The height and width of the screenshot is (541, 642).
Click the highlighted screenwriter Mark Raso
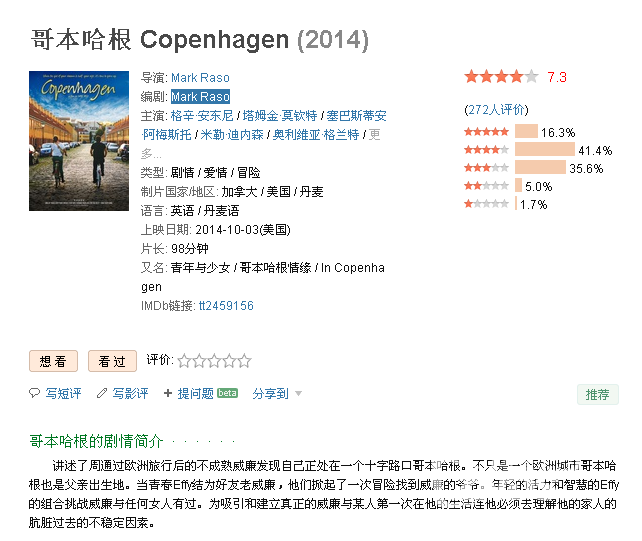click(200, 97)
